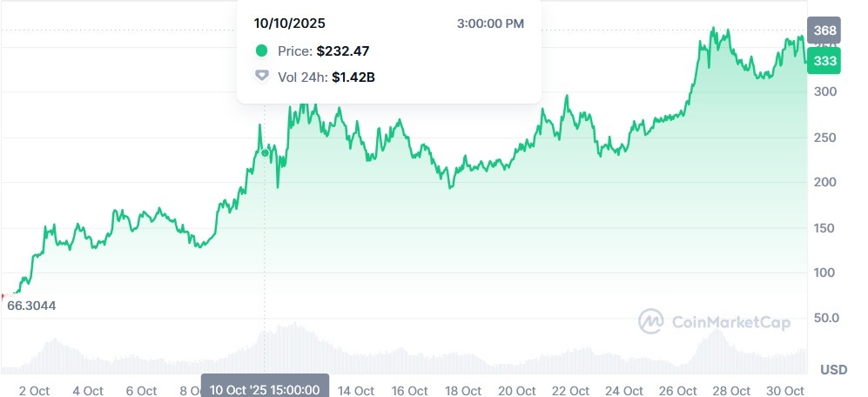Click the 2 Oct date on the time axis

tap(34, 390)
